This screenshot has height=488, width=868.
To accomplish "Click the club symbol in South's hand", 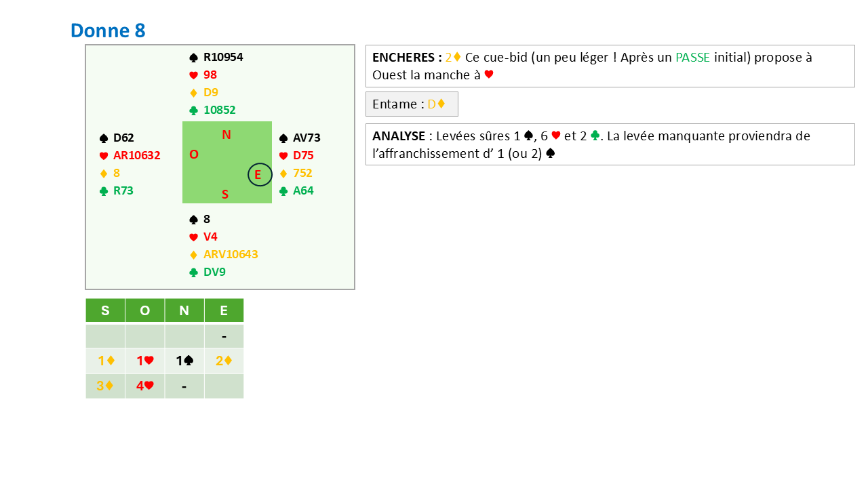I will point(194,272).
